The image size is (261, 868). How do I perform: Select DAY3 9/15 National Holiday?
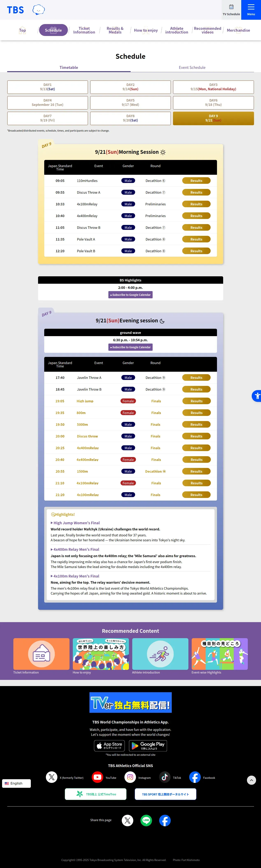pyautogui.click(x=213, y=87)
